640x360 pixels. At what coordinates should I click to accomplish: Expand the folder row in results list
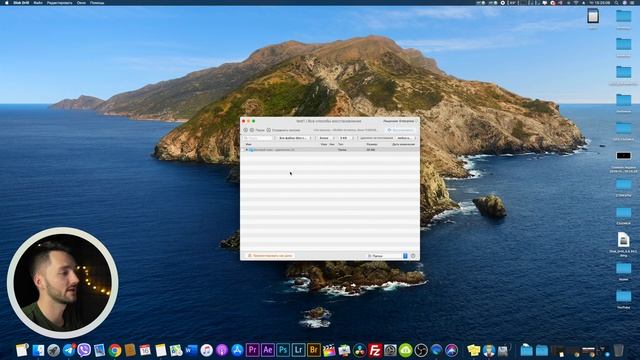pos(247,150)
